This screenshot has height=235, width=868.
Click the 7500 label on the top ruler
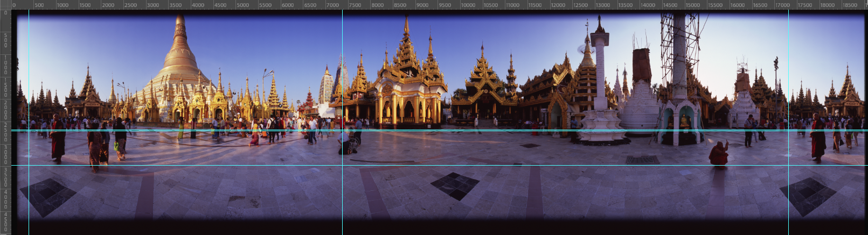click(355, 5)
